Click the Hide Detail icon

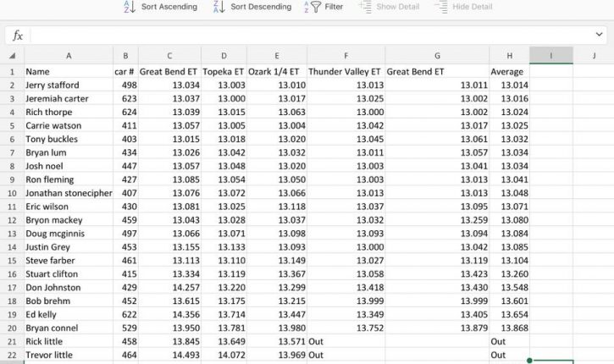tap(441, 7)
